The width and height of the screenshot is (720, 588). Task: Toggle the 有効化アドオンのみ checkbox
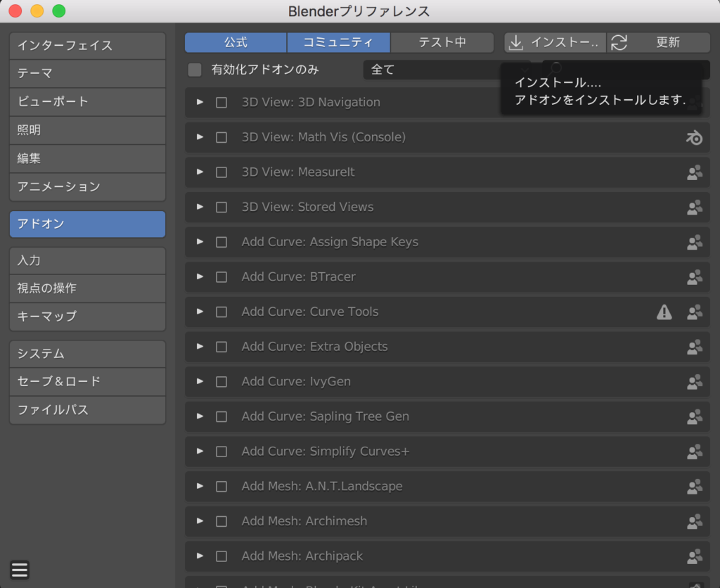point(195,70)
